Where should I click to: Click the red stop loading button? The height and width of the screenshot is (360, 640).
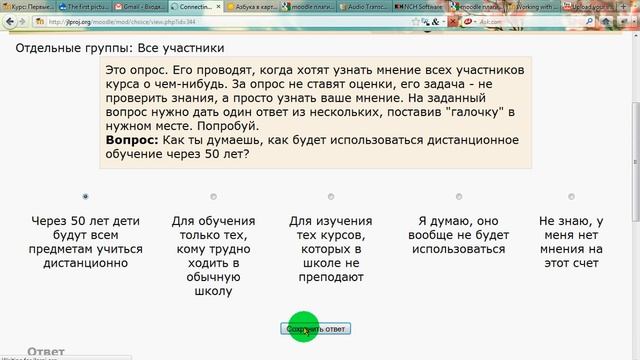point(453,22)
